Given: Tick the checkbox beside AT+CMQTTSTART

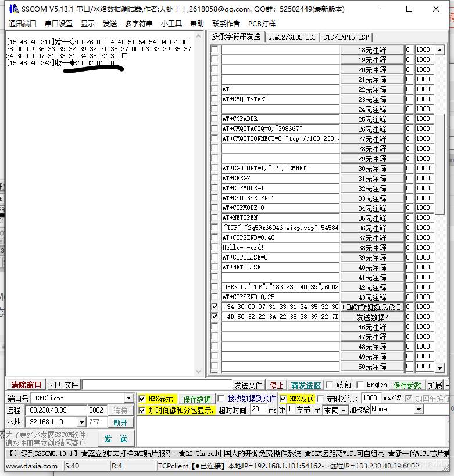Looking at the screenshot, I should pos(215,99).
